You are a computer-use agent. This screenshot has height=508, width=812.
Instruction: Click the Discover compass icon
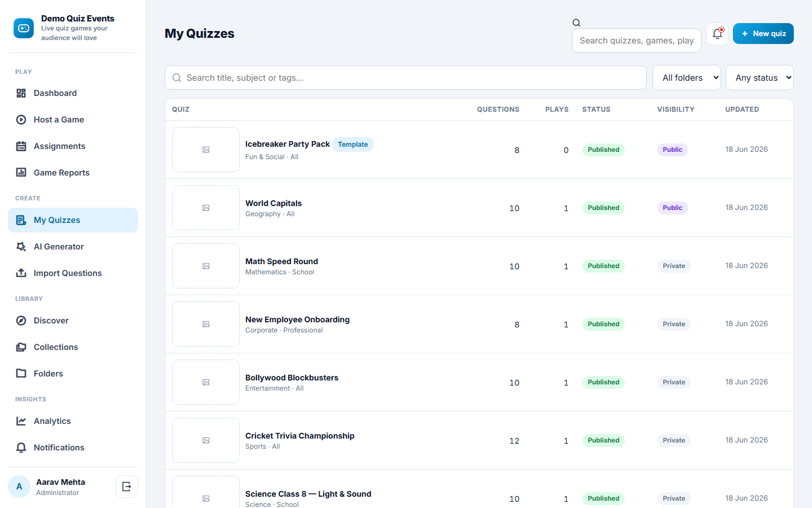coord(21,321)
